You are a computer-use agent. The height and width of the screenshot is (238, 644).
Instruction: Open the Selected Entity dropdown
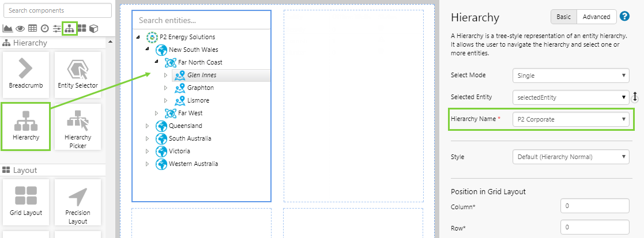click(x=571, y=97)
